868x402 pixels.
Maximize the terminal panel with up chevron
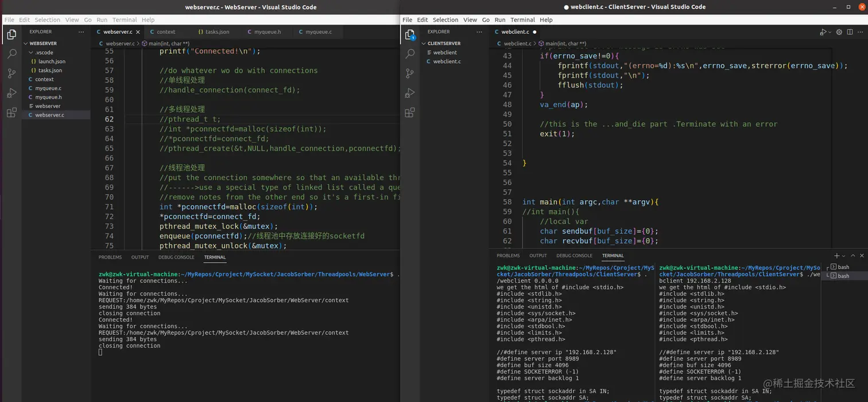853,256
